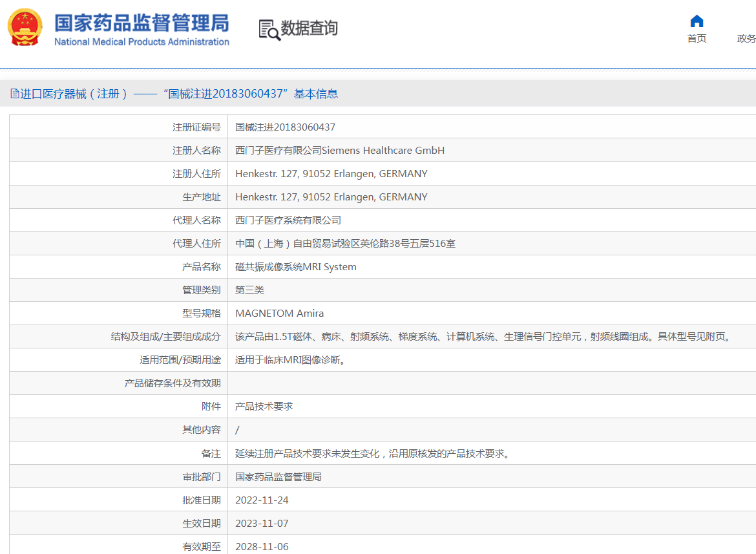
Task: Click the 结构及组成 description text
Action: [485, 337]
